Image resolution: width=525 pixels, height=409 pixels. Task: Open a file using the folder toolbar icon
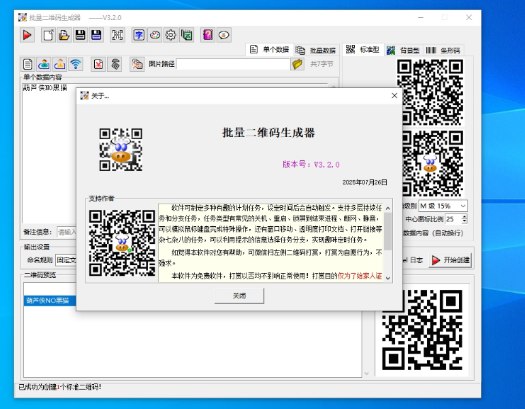point(64,35)
